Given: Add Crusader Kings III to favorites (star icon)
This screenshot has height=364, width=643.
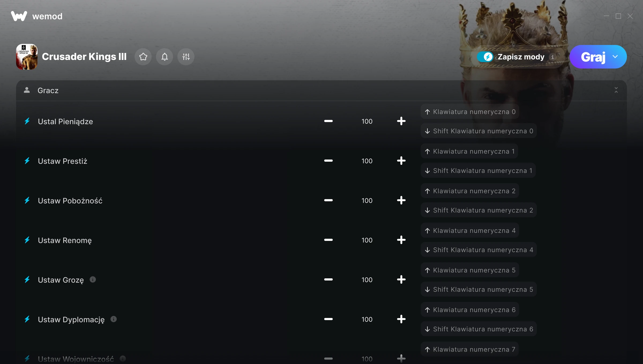Looking at the screenshot, I should coord(143,57).
